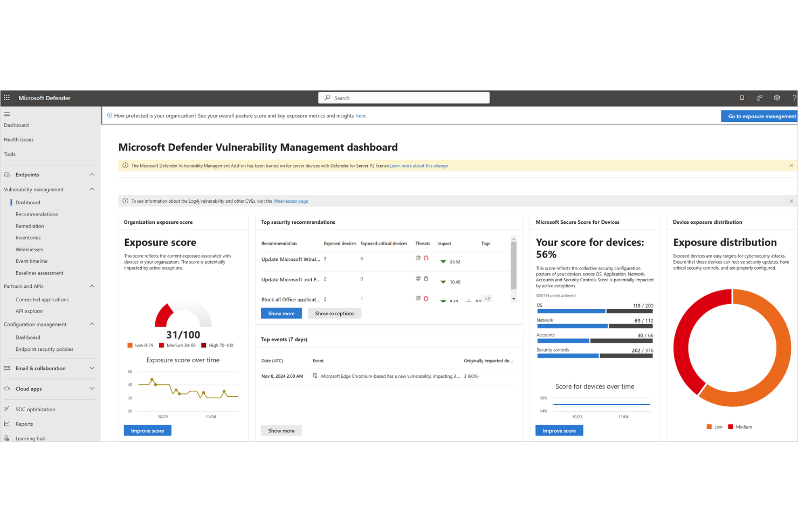Click Show more under security recommendations

point(281,313)
